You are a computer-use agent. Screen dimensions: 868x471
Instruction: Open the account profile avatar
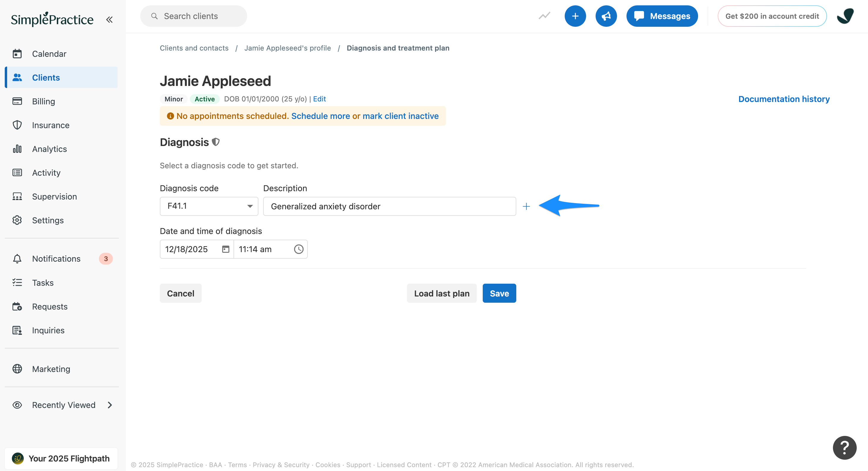(x=845, y=16)
